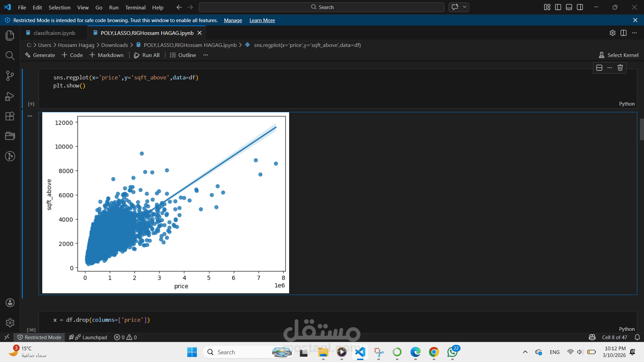Image resolution: width=644 pixels, height=362 pixels.
Task: Open the Python language mode picker
Action: click(x=627, y=104)
